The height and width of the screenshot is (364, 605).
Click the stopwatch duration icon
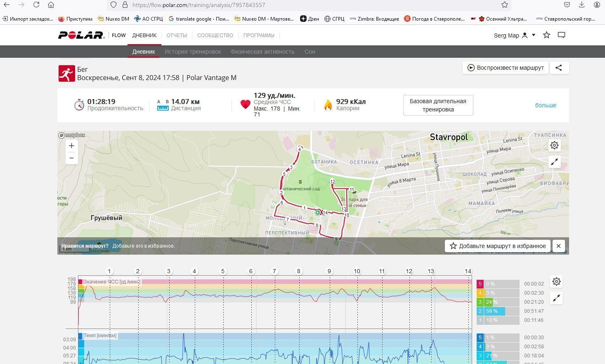[x=79, y=105]
